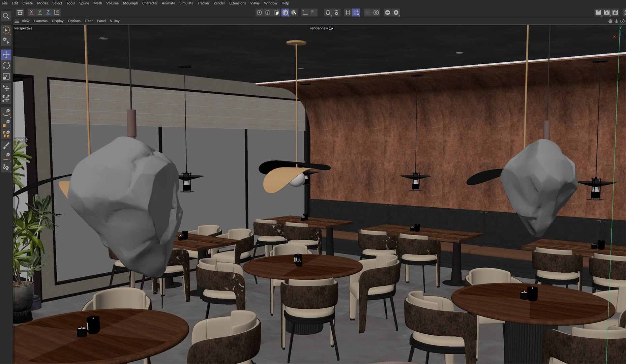Click the viewport zoom arrows icon

point(616,21)
